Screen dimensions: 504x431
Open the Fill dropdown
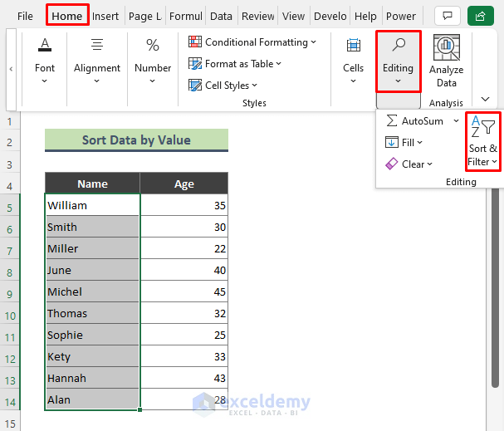click(419, 143)
